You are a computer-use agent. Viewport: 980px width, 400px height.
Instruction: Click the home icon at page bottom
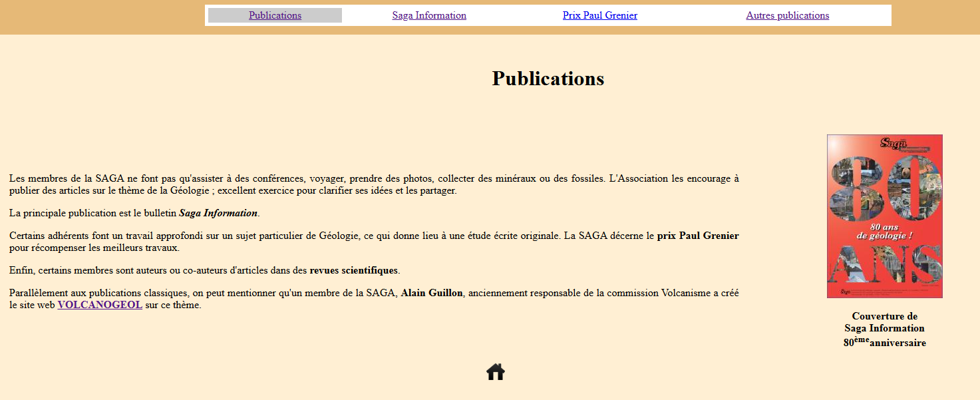pos(495,371)
